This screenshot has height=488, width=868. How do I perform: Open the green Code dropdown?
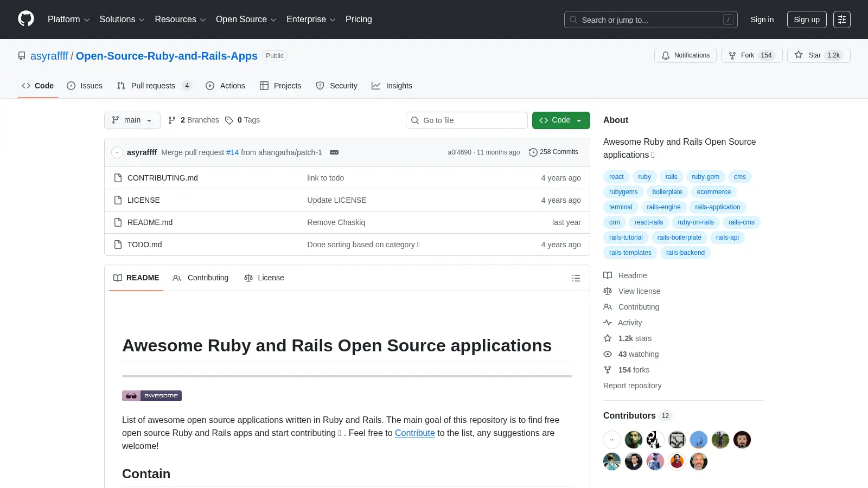click(561, 120)
